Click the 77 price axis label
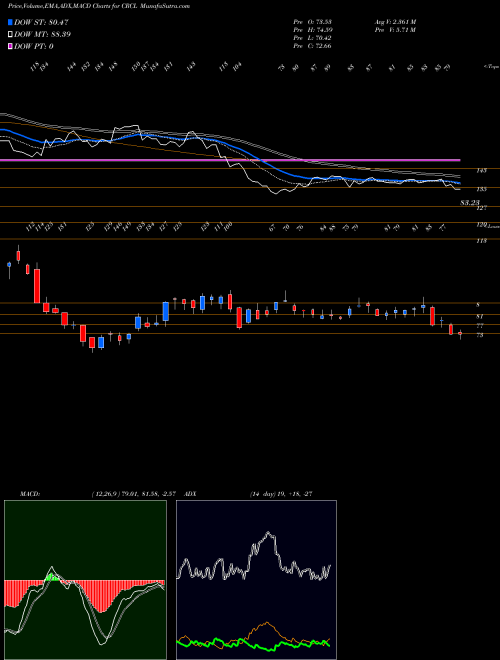Screen dimensions: 500x660 pyautogui.click(x=479, y=325)
